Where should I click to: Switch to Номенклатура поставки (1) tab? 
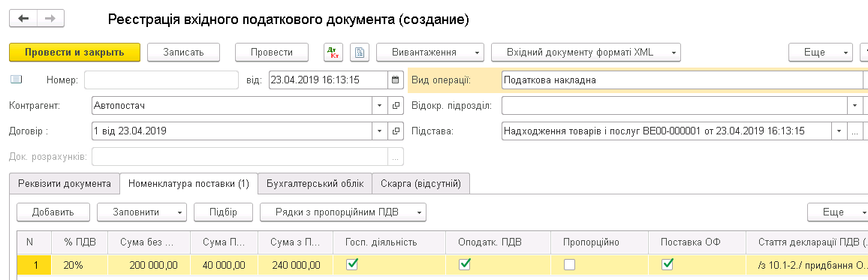pos(188,184)
